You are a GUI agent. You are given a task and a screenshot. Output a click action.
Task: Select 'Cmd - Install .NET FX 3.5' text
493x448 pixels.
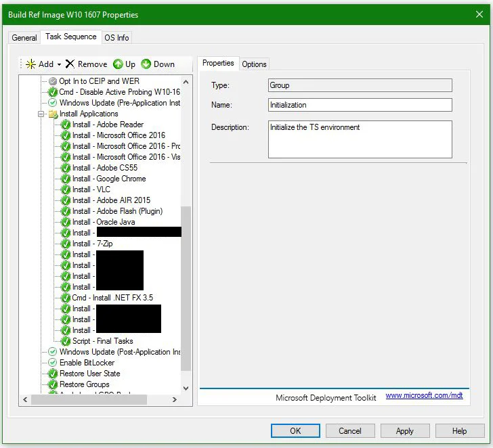[112, 298]
